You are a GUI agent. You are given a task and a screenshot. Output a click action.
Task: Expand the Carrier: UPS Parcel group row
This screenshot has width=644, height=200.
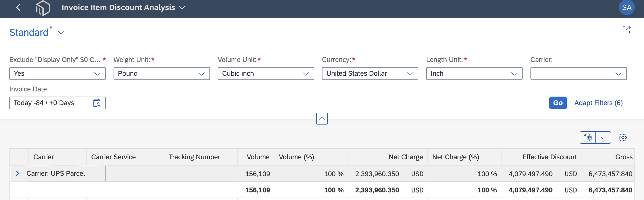tap(17, 174)
